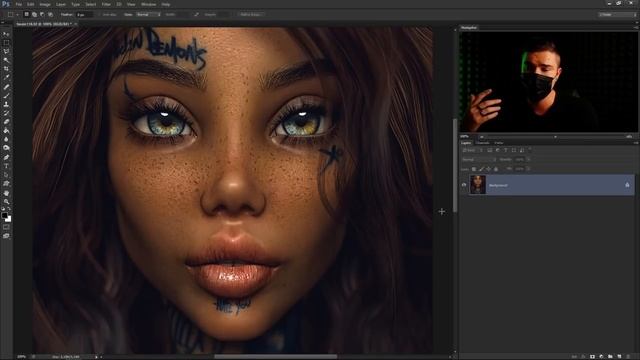Click the foreground color swatch
Image resolution: width=640 pixels, height=360 pixels.
(4, 215)
